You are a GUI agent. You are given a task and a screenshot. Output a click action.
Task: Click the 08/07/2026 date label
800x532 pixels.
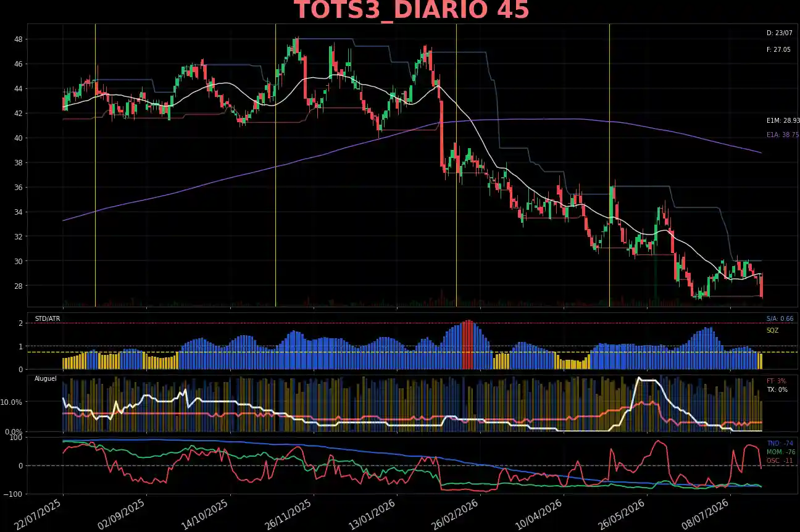tap(707, 514)
